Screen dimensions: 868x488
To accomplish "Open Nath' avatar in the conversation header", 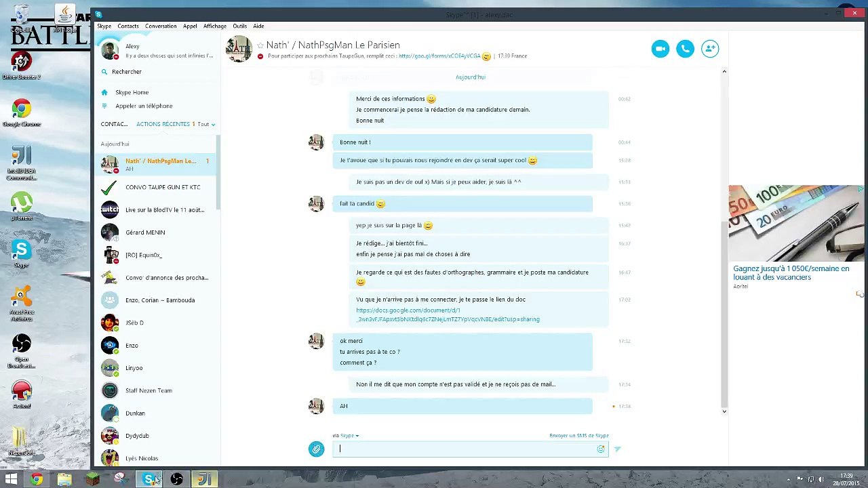I will (239, 49).
